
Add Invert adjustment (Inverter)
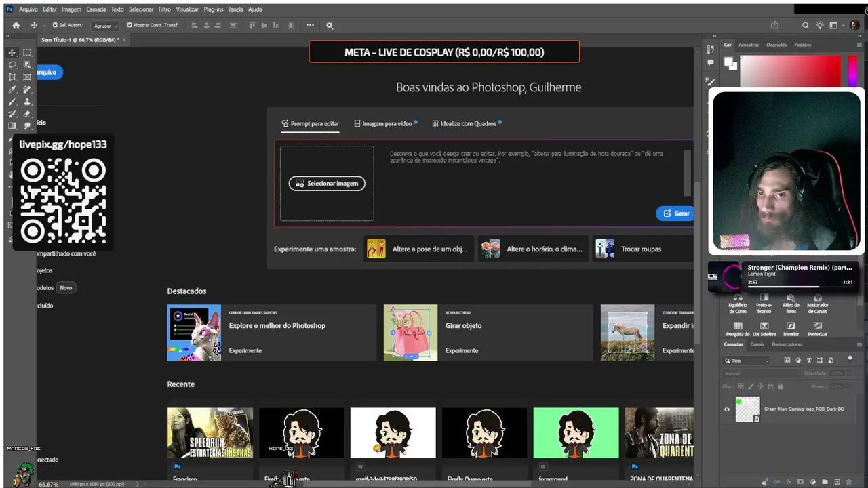[x=791, y=329]
